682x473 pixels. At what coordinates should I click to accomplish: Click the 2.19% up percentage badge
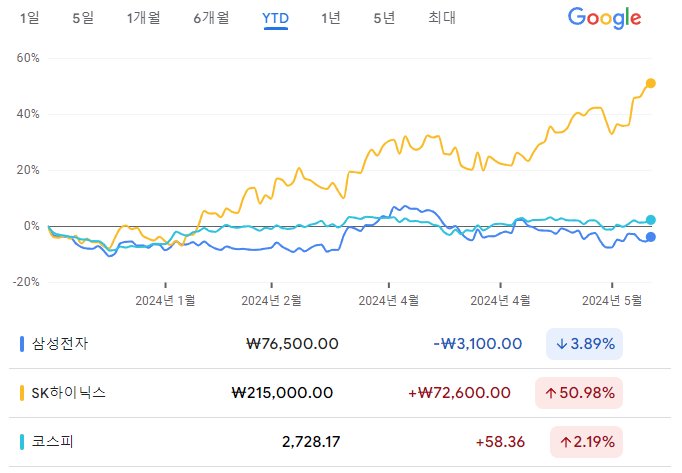[586, 442]
